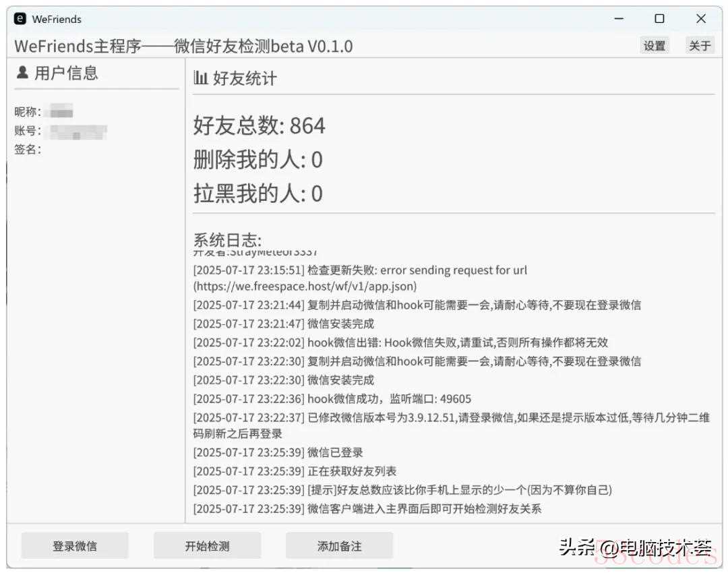Click the 微信客户端进入主界面 log entry

367,509
